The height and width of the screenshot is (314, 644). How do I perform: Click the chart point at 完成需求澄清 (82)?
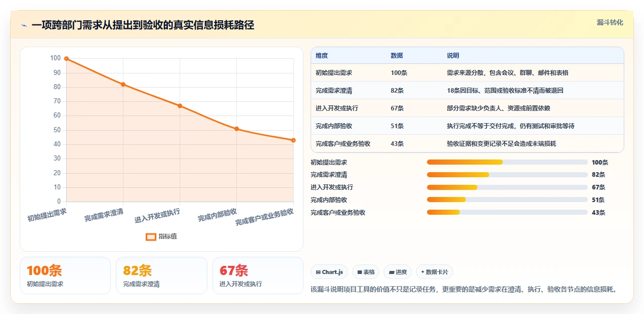123,85
